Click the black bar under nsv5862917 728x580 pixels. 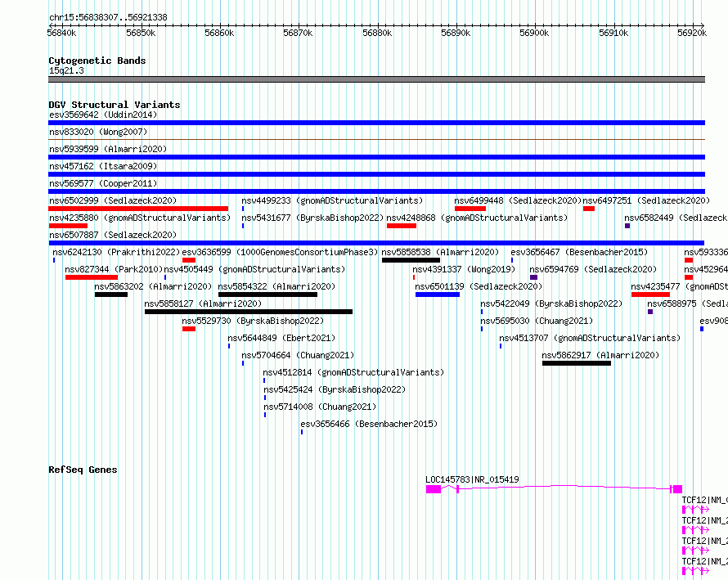coord(577,363)
